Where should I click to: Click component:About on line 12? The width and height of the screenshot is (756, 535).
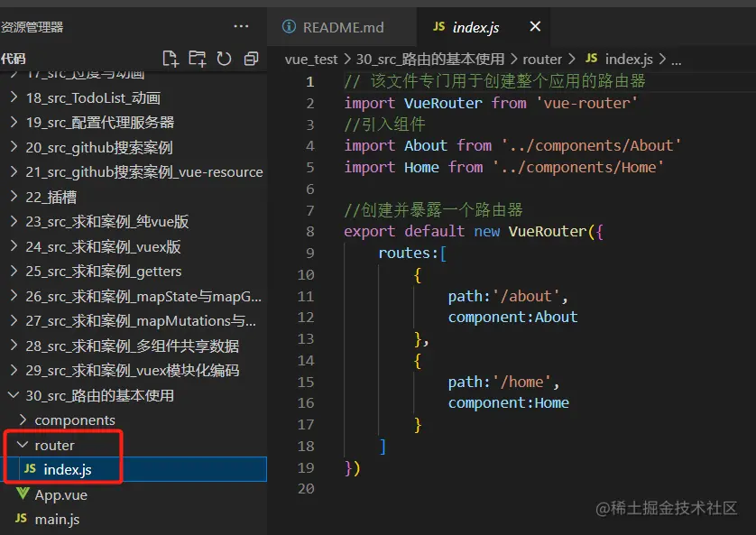[513, 318]
